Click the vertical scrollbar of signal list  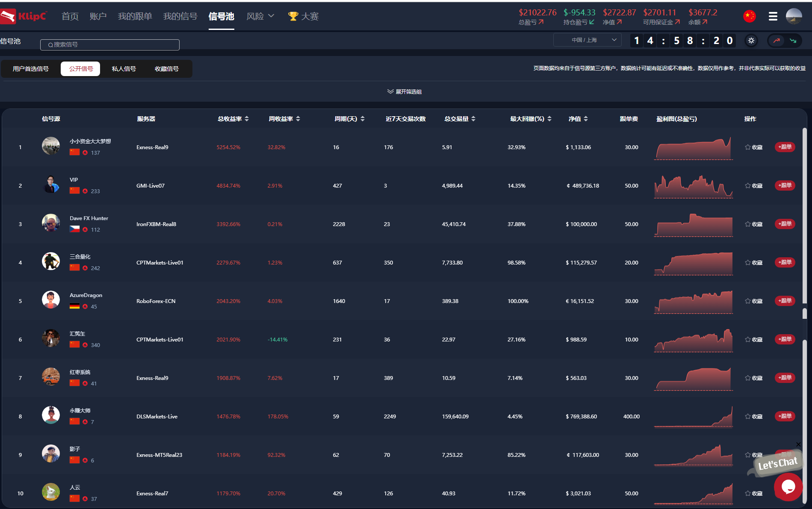click(x=805, y=314)
